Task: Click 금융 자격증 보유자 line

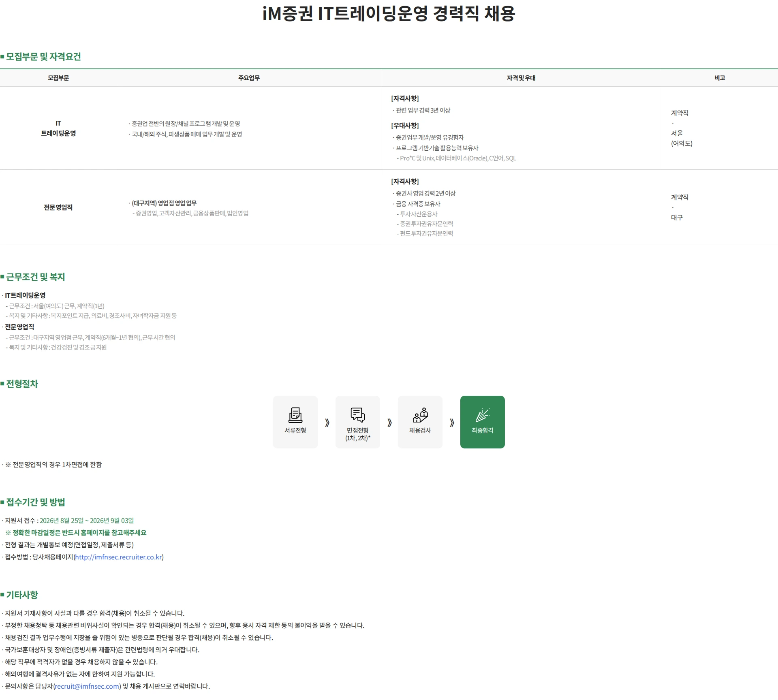Action: point(418,204)
